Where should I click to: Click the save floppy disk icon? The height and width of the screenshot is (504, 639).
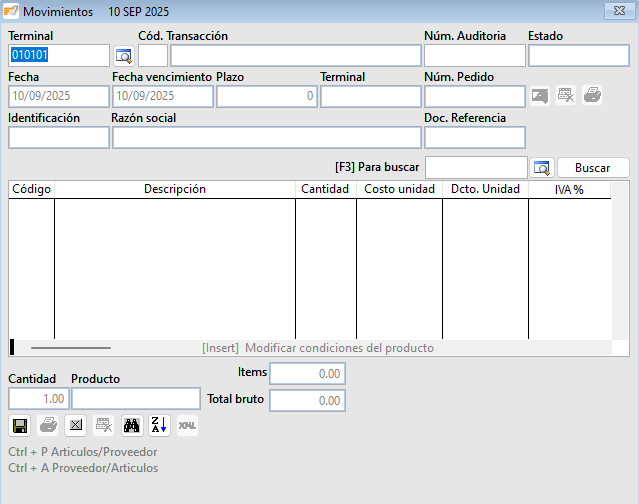pyautogui.click(x=20, y=425)
